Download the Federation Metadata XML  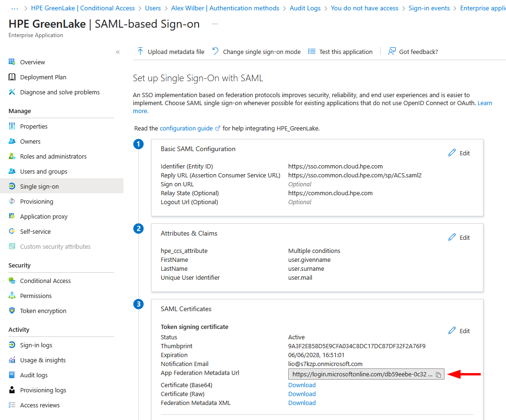coord(302,403)
